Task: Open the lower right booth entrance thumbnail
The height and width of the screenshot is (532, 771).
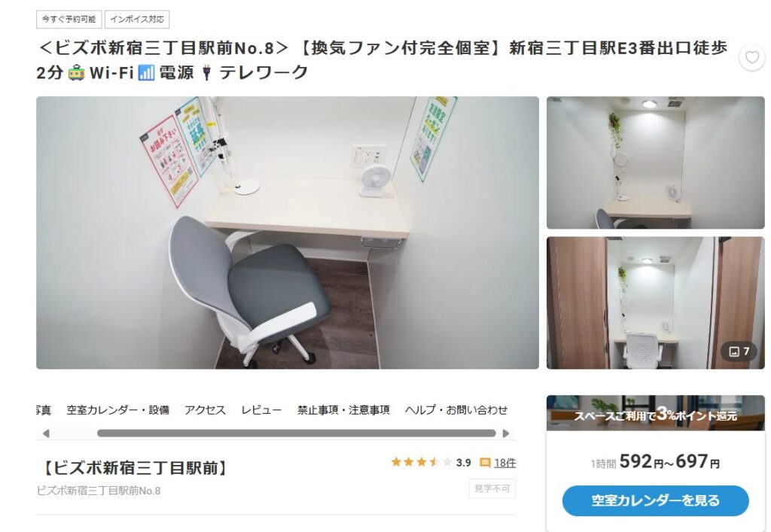Action: tap(656, 302)
